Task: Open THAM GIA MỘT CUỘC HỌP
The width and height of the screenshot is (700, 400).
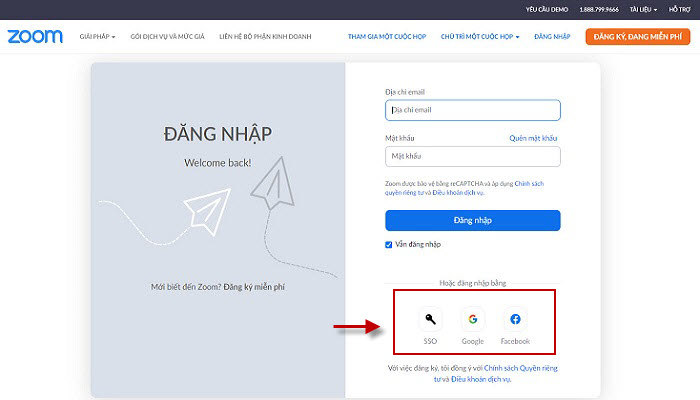Action: 387,37
